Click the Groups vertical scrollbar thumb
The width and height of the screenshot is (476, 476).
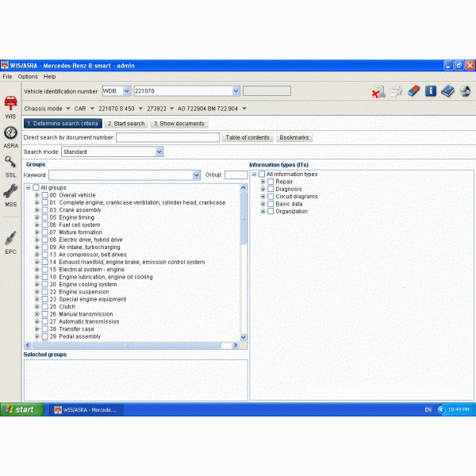point(244,217)
